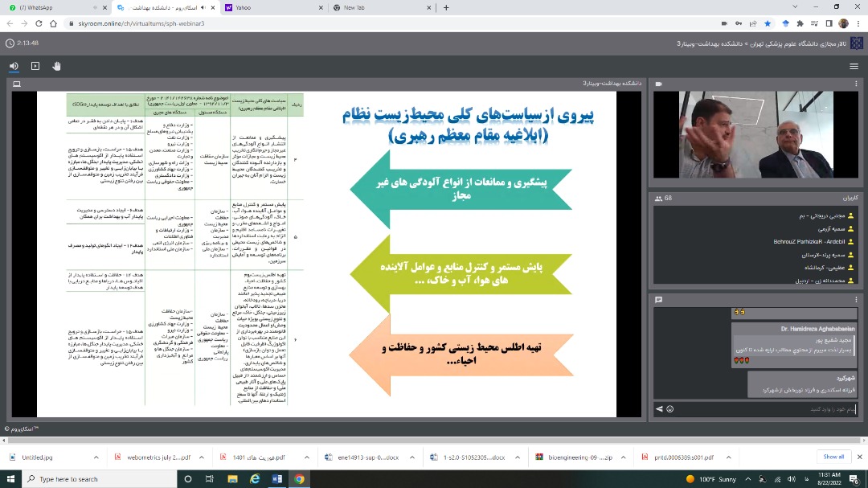Click the Show all downloads button

pos(833,457)
